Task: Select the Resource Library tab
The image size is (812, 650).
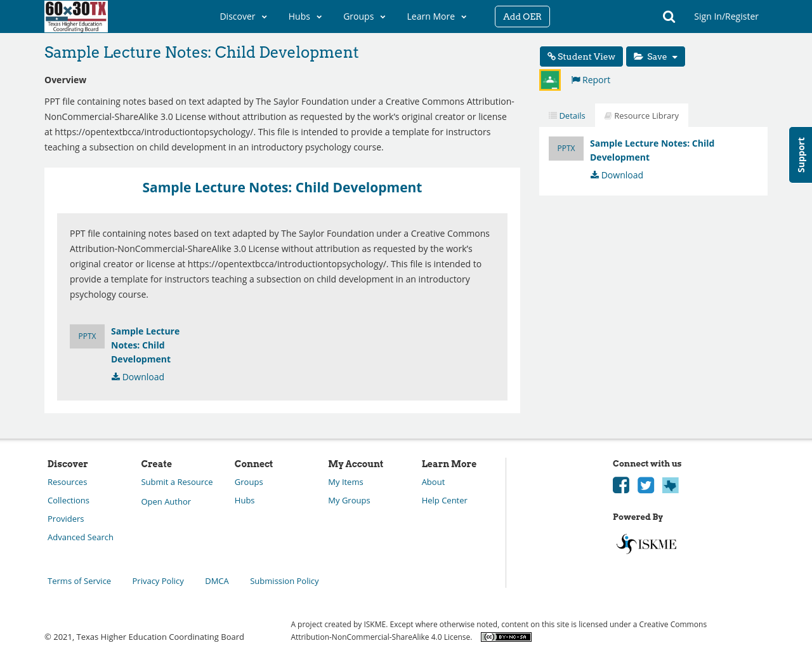Action: coord(641,116)
